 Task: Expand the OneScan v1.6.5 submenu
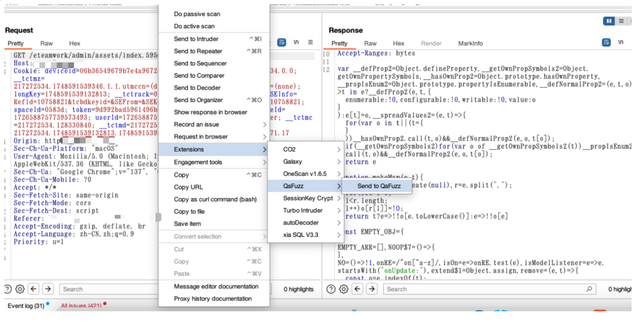pyautogui.click(x=306, y=174)
